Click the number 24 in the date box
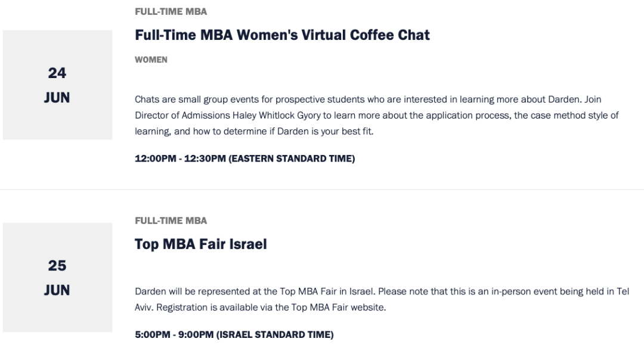The height and width of the screenshot is (351, 644). pyautogui.click(x=57, y=73)
